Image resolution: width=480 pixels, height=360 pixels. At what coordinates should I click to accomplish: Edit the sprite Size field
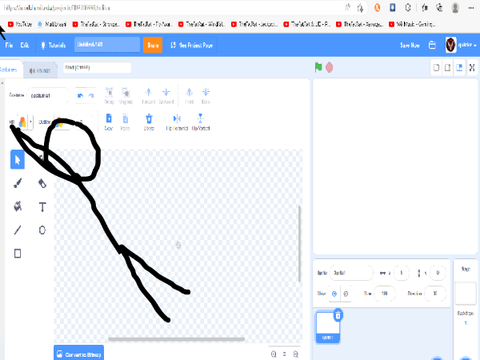pos(385,294)
